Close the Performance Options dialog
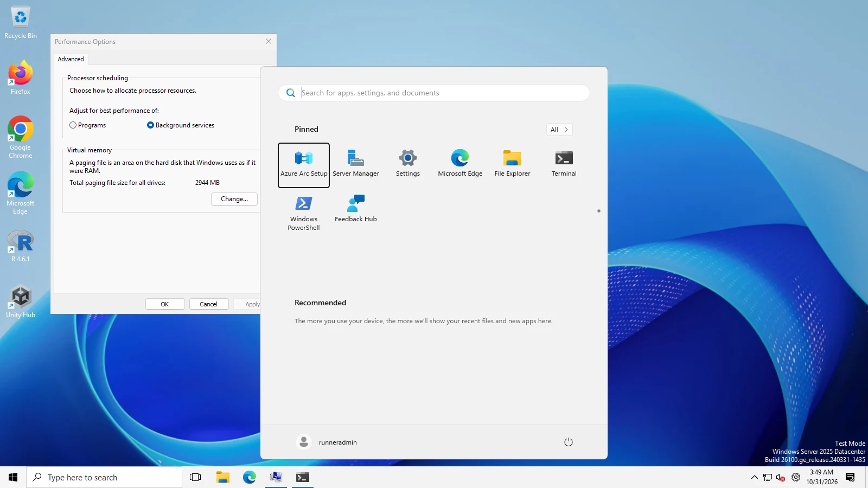 pos(269,41)
